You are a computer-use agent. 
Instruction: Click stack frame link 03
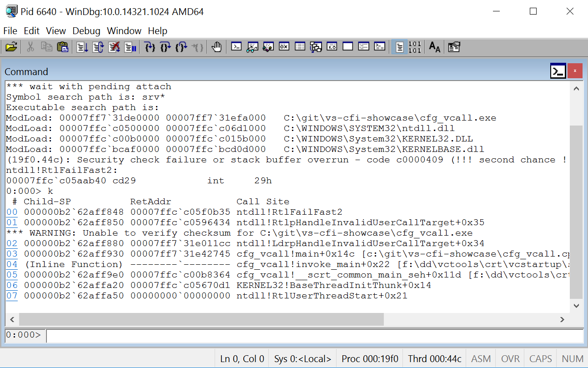(12, 254)
